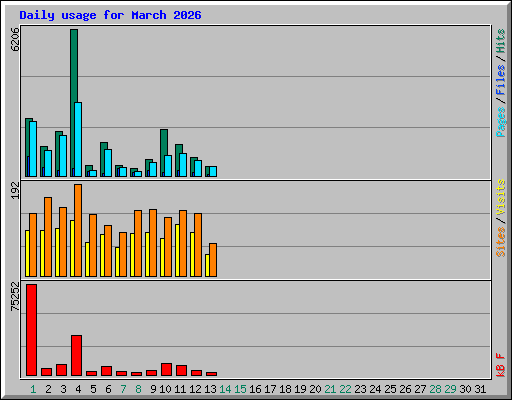Click day 16 on the x-axis

coord(255,389)
